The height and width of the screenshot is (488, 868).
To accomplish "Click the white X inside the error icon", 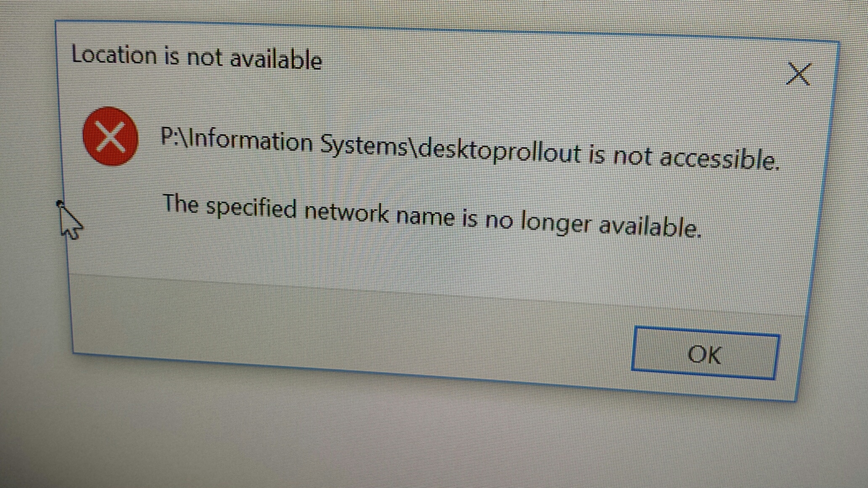I will tap(110, 136).
